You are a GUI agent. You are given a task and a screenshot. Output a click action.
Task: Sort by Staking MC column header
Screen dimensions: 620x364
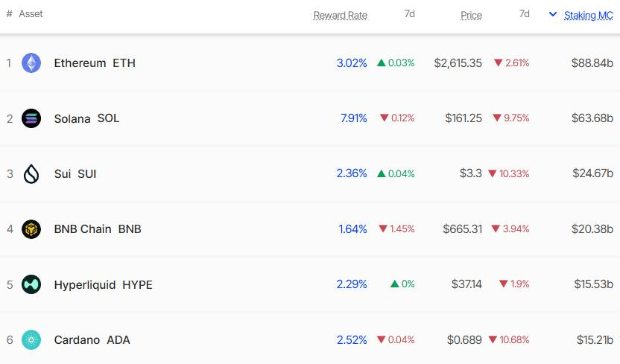tap(589, 15)
